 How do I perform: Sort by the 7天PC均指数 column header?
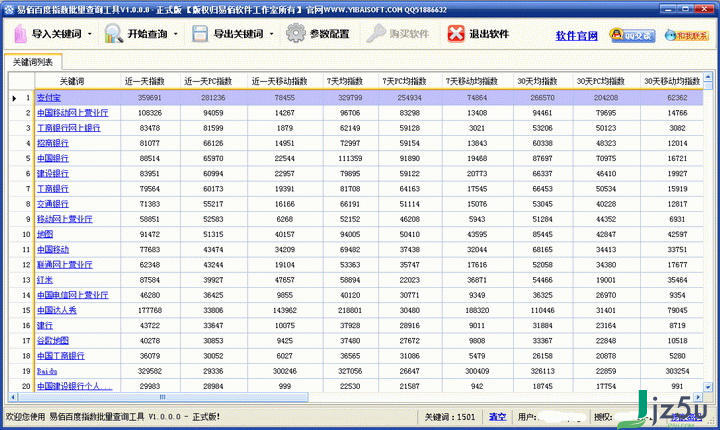coord(410,81)
